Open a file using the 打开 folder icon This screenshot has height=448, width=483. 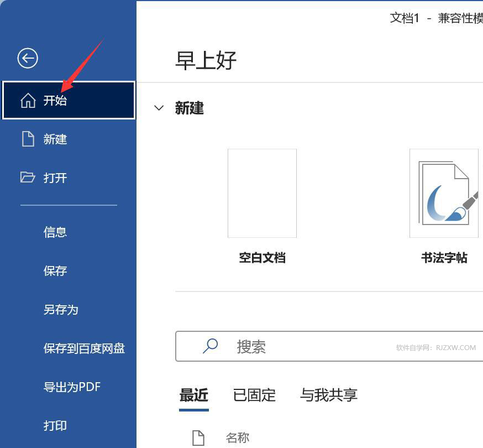coord(29,178)
